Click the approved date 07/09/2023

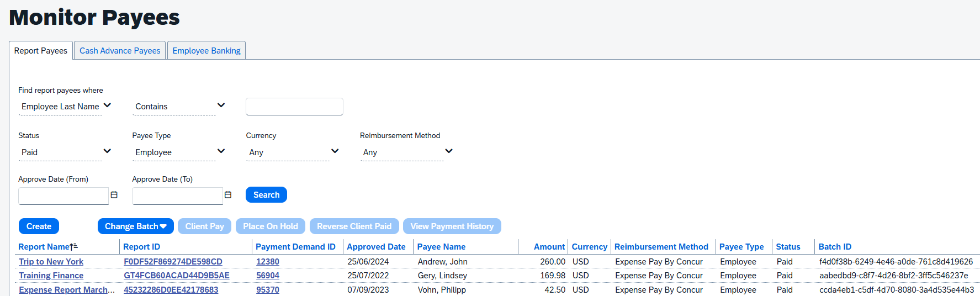(x=368, y=290)
